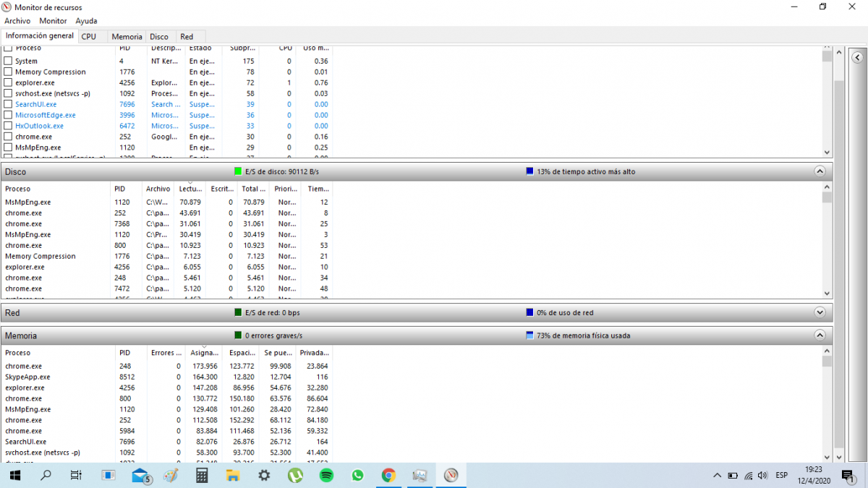
Task: Sort disk table by Lectu... column
Action: pos(191,189)
